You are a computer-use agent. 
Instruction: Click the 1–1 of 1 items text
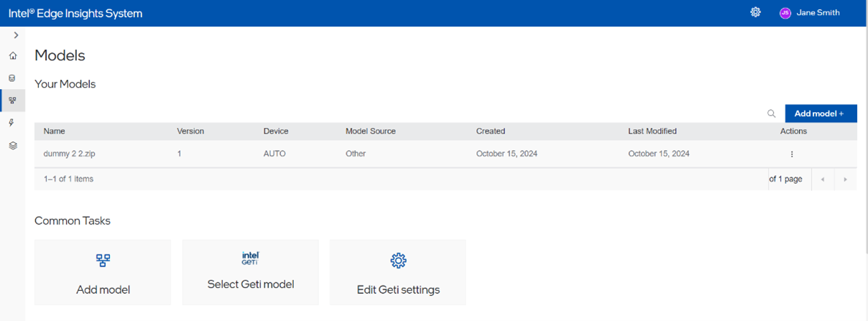(68, 179)
